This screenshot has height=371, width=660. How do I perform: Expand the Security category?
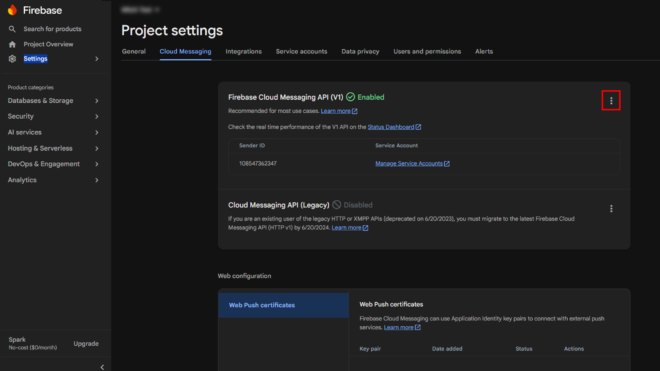[97, 117]
